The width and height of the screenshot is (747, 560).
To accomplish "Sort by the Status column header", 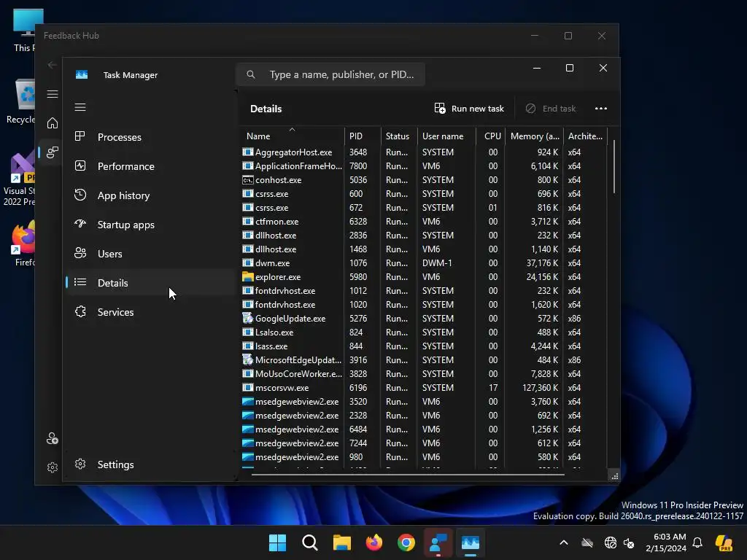I will (399, 136).
